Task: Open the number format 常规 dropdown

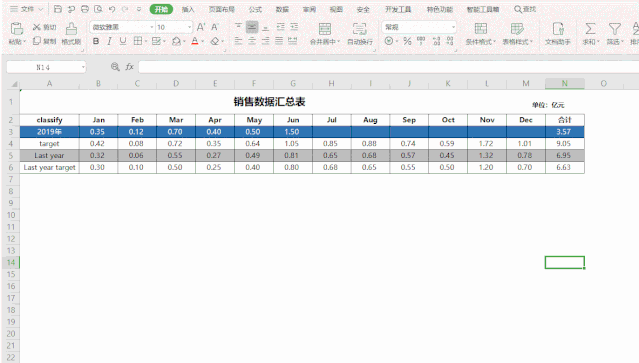Action: [x=453, y=27]
